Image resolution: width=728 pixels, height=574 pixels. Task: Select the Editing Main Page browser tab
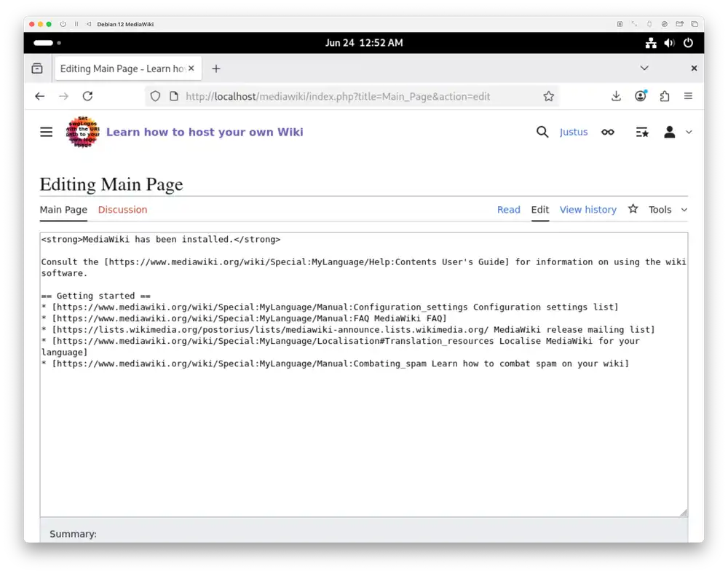128,68
